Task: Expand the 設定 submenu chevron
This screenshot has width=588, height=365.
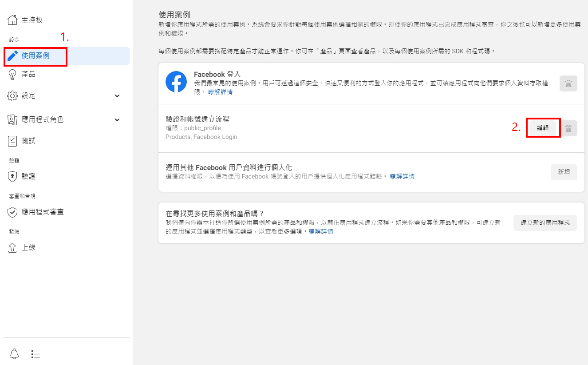Action: tap(117, 95)
